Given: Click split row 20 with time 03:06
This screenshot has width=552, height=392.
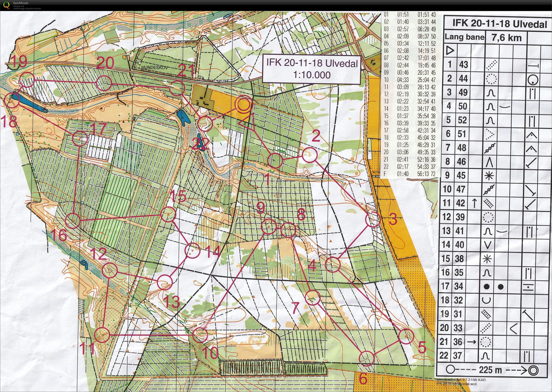Looking at the screenshot, I should coord(410,152).
